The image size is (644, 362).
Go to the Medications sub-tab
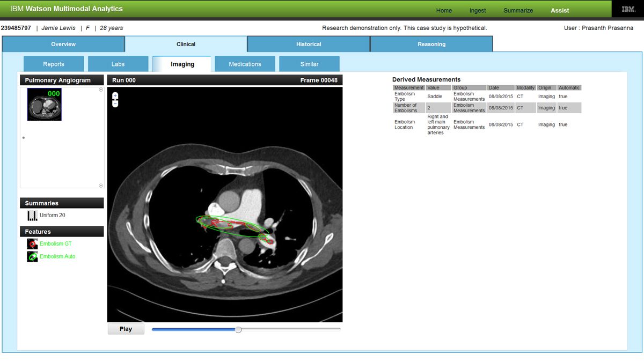pyautogui.click(x=245, y=64)
